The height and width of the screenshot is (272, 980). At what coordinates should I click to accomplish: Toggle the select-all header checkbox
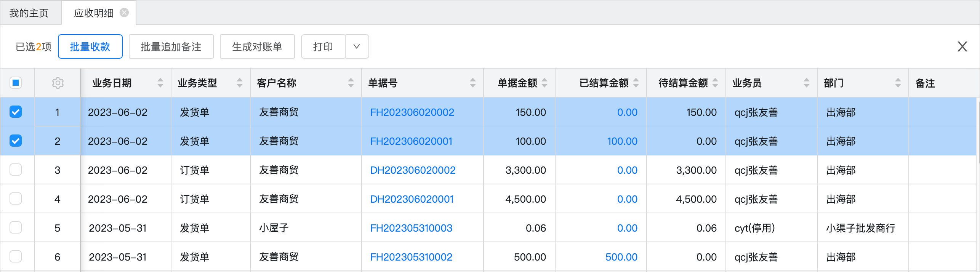(16, 83)
